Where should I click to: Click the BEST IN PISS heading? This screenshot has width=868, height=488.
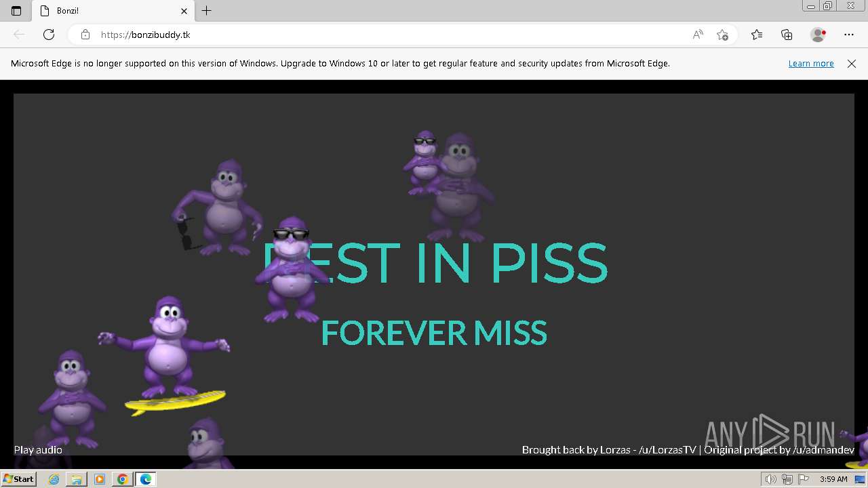pyautogui.click(x=435, y=264)
